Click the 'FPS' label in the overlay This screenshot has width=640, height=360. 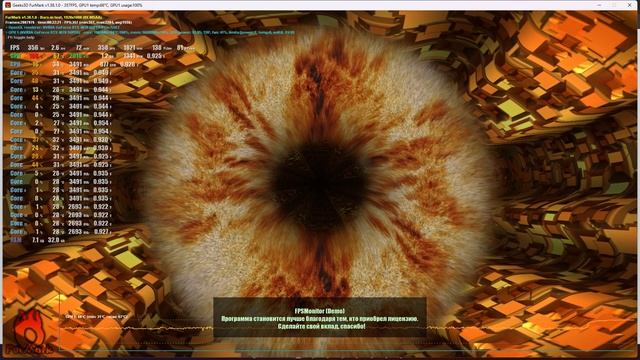(15, 48)
